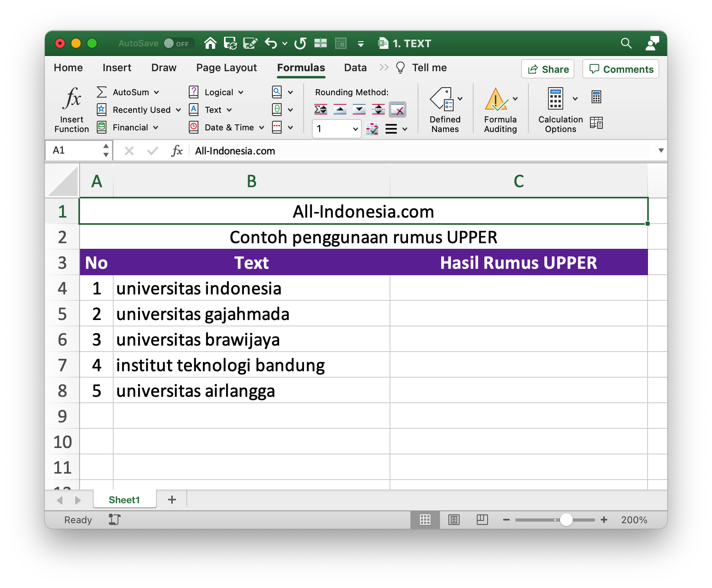Click the Share button
This screenshot has height=588, width=712.
(548, 69)
